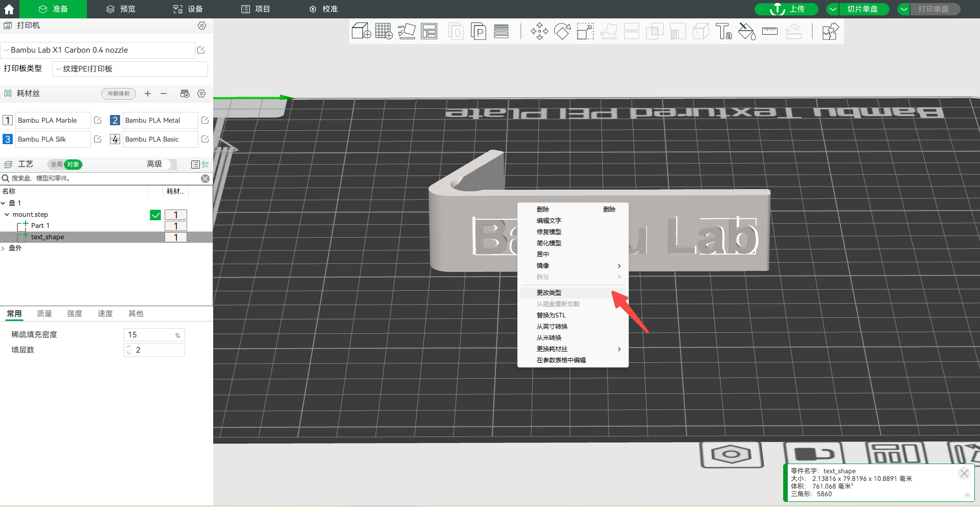Select the Seam painting tool

700,31
